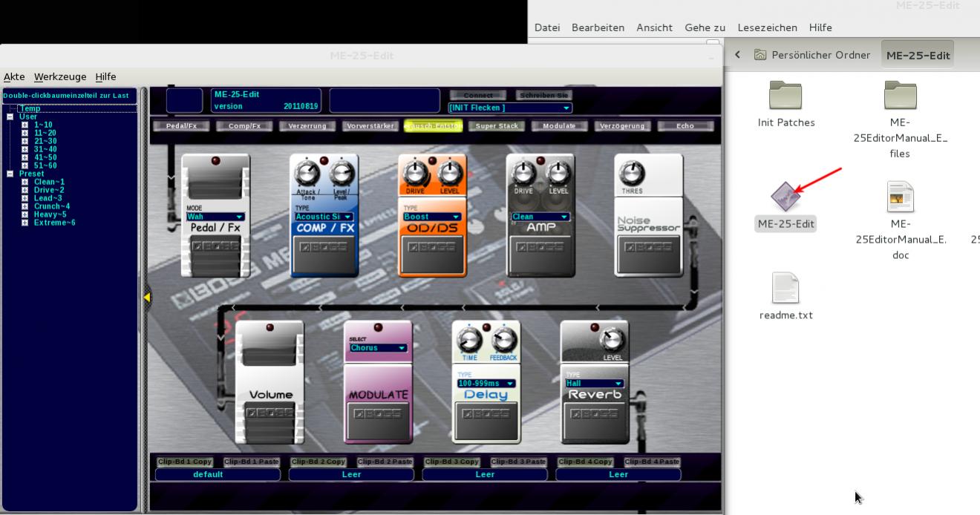Click the OD/DS pedal LED

coord(432,160)
